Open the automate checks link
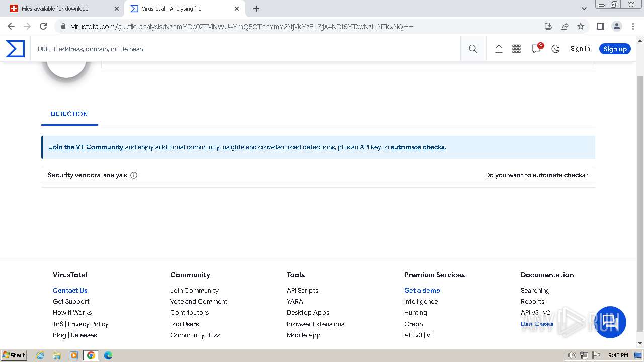Image resolution: width=644 pixels, height=362 pixels. click(x=419, y=147)
